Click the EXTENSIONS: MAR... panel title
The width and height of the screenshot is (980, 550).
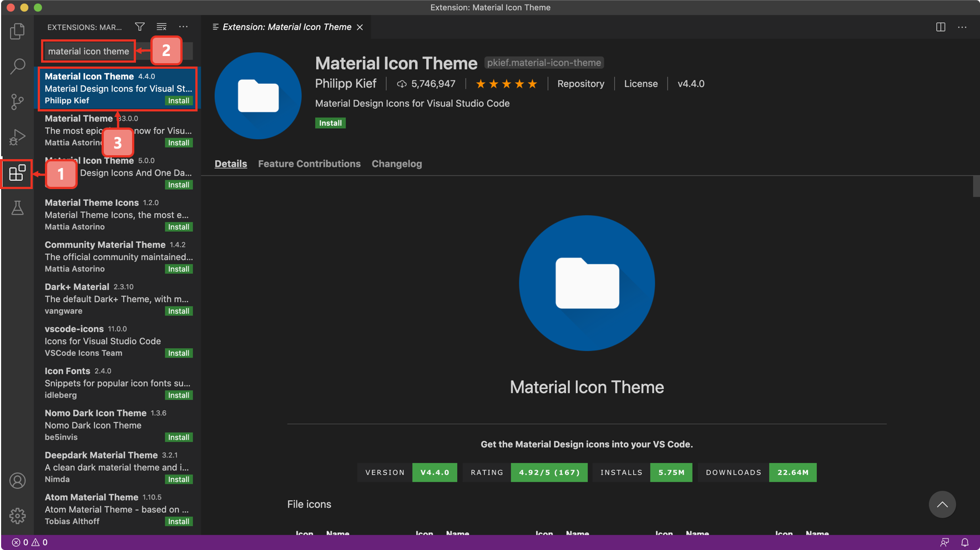tap(84, 27)
